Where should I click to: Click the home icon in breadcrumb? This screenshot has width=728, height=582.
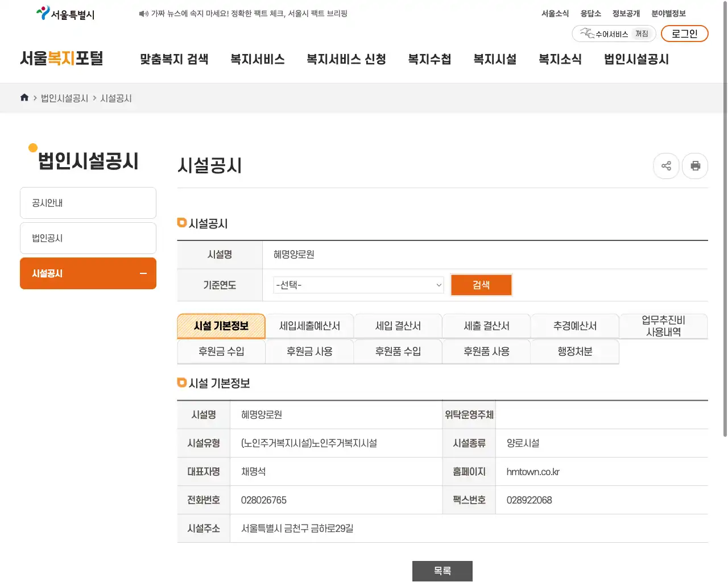[24, 98]
